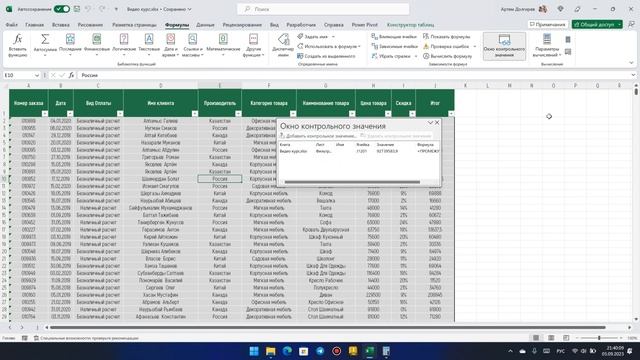640x360 pixels.
Task: Toggle the Watch Window ribbon button
Action: (x=504, y=46)
